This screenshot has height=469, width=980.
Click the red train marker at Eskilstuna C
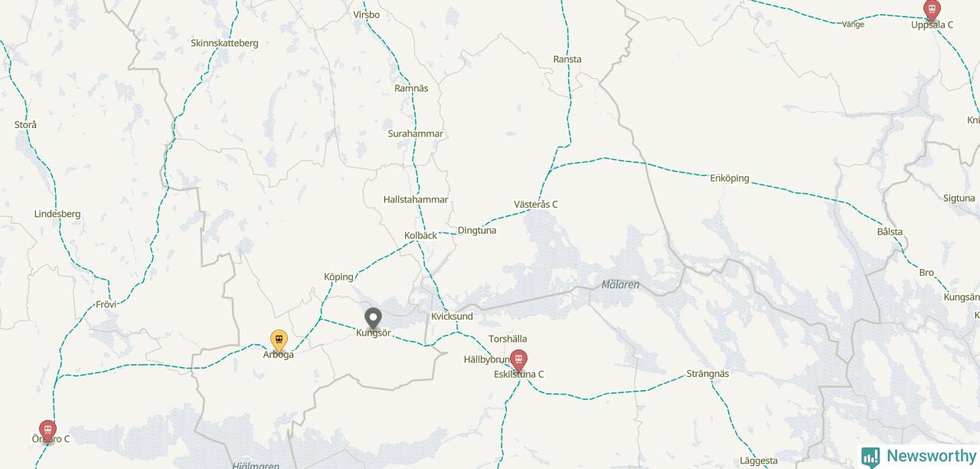point(519,360)
